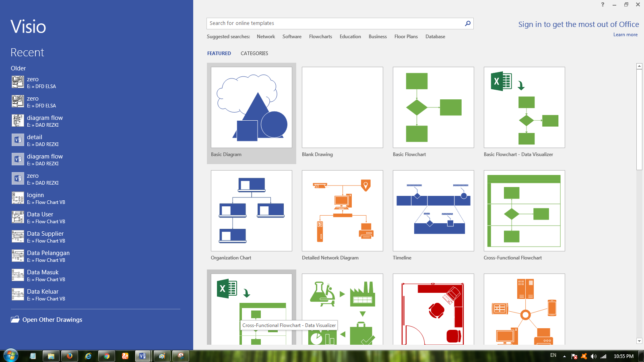Image resolution: width=644 pixels, height=362 pixels.
Task: Launch Google Chrome from the taskbar
Action: click(x=107, y=356)
